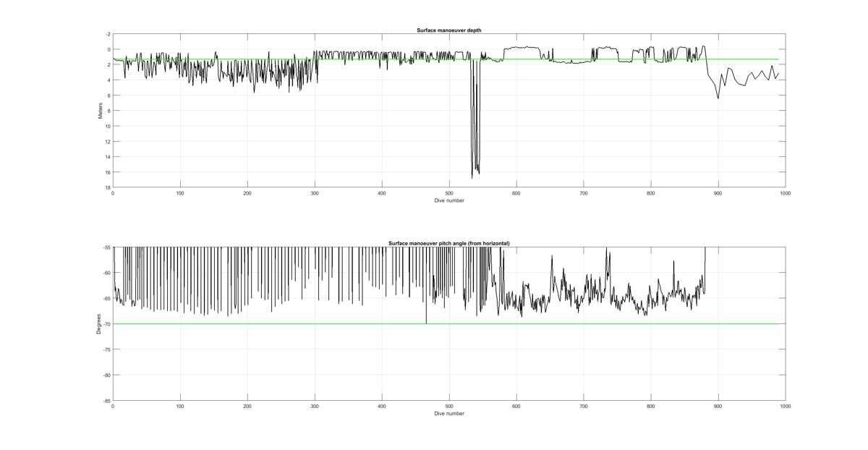Click the green reference line in the depth plot
This screenshot has width=868, height=450.
tap(446, 59)
